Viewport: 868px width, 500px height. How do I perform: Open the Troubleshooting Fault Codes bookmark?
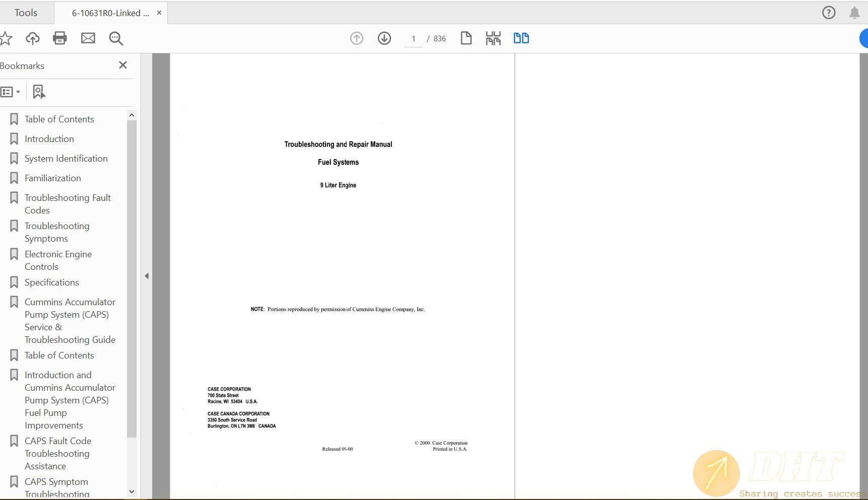68,204
